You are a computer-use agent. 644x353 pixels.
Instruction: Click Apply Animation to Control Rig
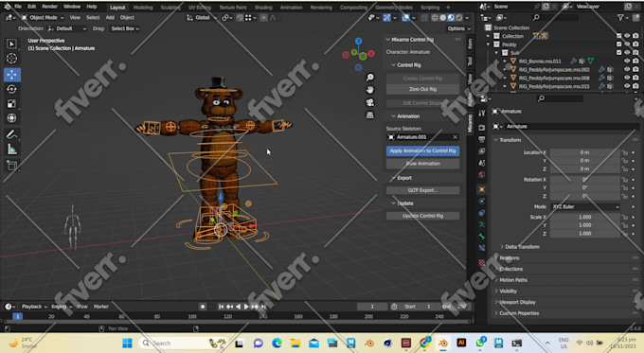[422, 150]
